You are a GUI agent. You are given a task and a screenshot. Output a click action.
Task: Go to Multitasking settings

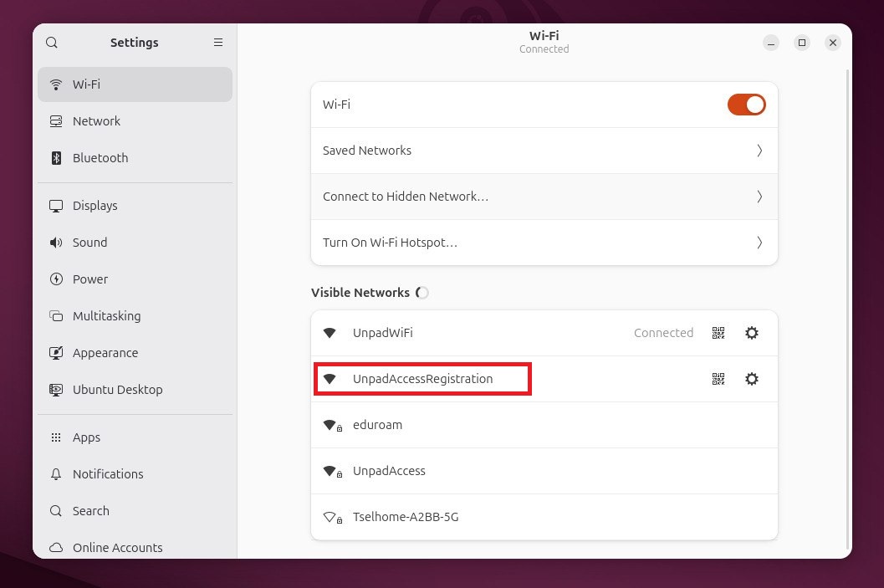(x=135, y=316)
